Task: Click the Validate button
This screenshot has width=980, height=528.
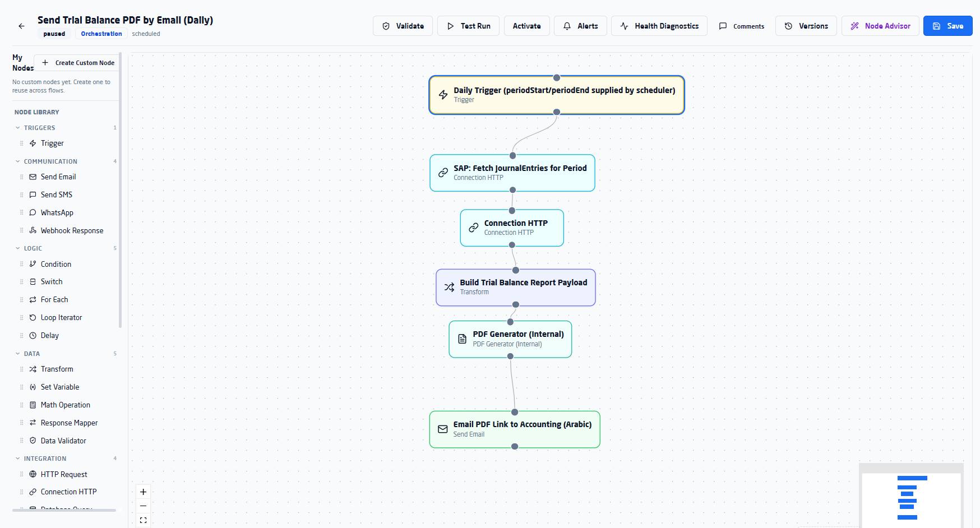Action: [403, 26]
